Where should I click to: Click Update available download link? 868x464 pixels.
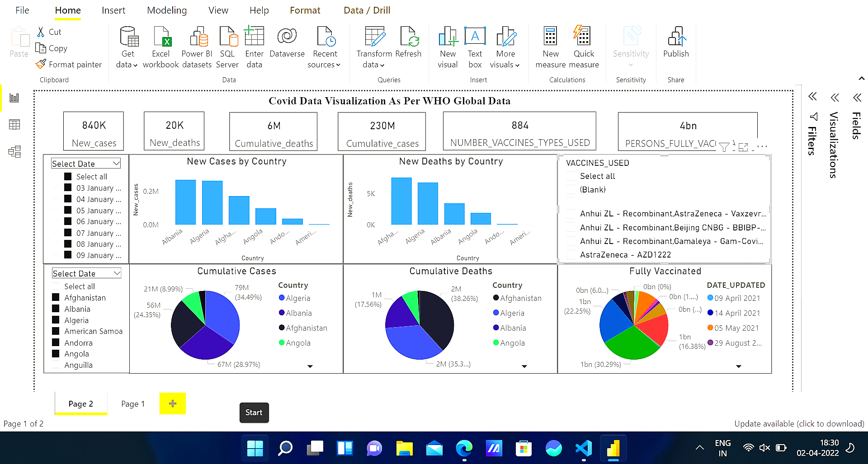pyautogui.click(x=799, y=424)
